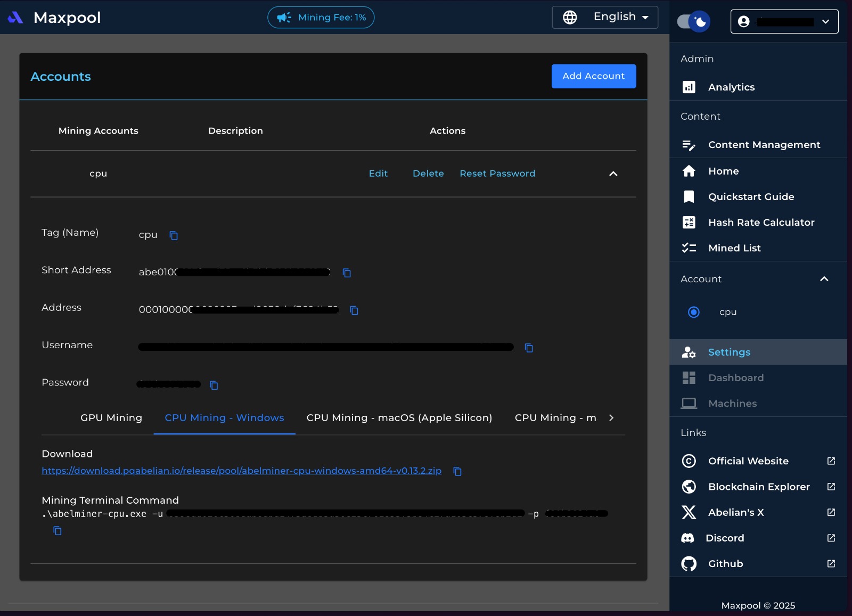The height and width of the screenshot is (616, 852).
Task: Click the Mining Accounts column header
Action: pyautogui.click(x=99, y=131)
